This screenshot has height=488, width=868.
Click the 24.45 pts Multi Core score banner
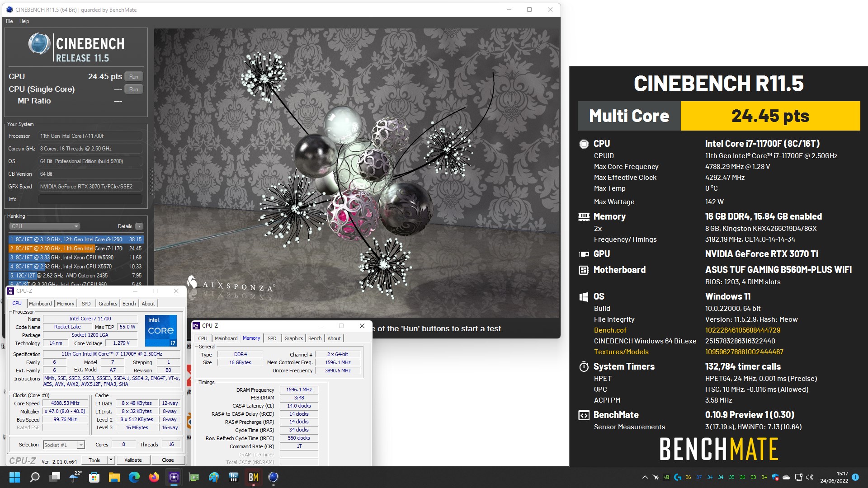[x=770, y=116]
